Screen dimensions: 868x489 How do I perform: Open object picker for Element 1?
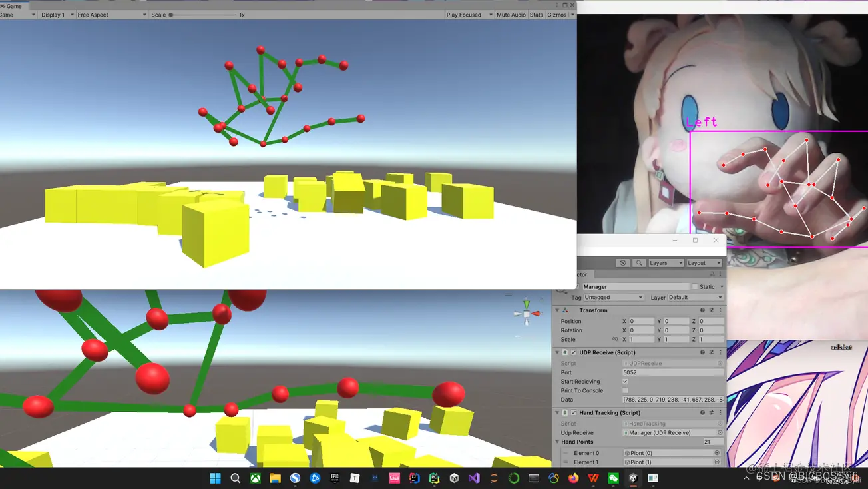coord(717,462)
